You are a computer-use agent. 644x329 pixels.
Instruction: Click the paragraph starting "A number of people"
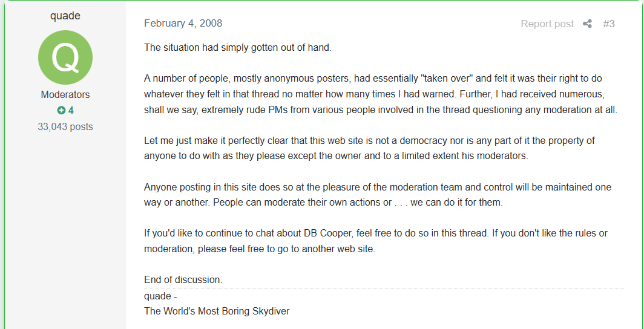(x=381, y=94)
